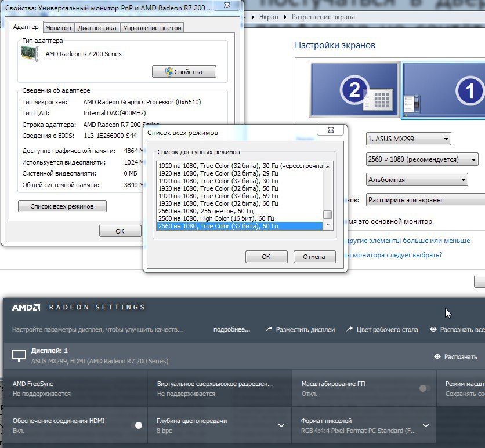Open the Расширить эти экраны dropdown
485x448 pixels.
(x=426, y=200)
